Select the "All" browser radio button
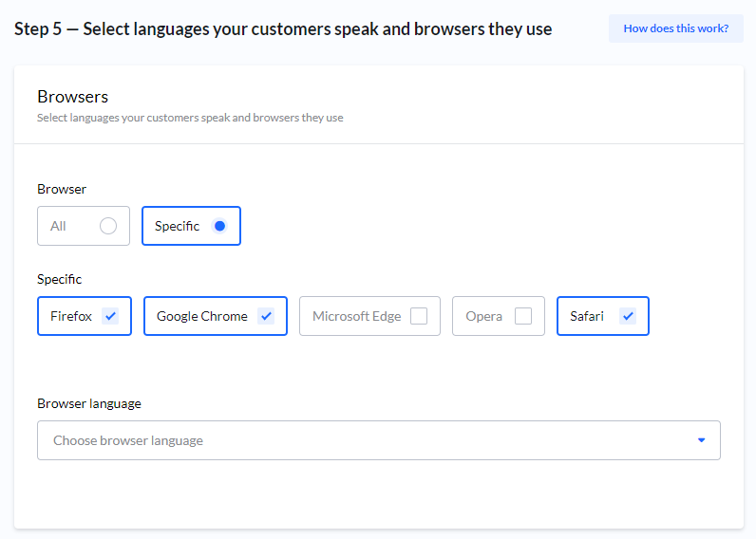 coord(108,226)
